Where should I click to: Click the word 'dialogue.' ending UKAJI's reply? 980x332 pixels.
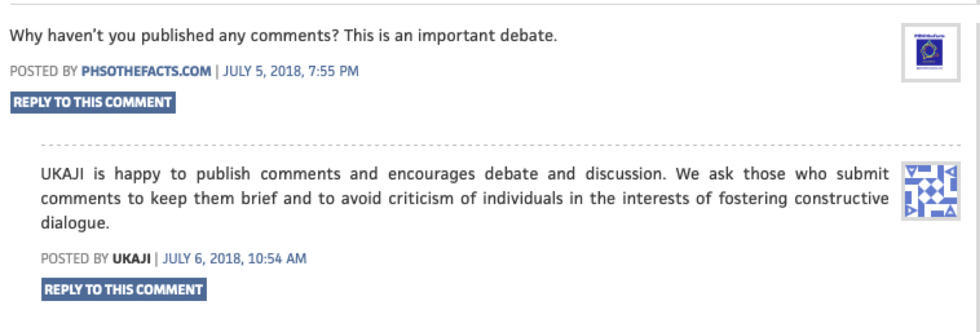(x=75, y=223)
